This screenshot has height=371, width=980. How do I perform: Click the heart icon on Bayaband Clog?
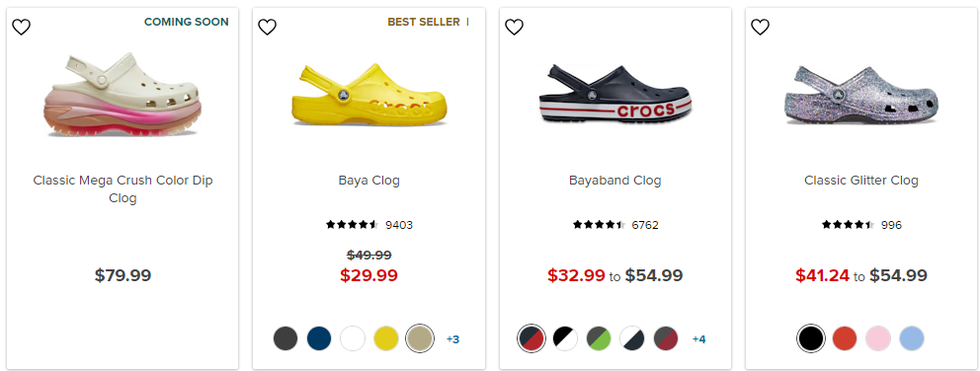coord(514,27)
